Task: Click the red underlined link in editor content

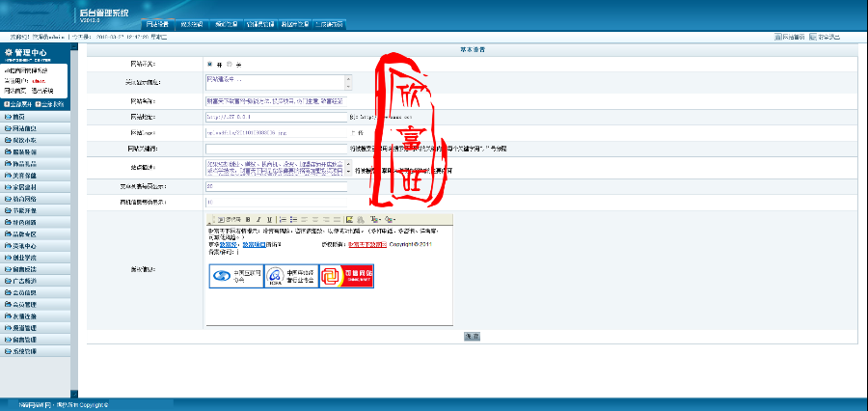Action: coord(367,244)
